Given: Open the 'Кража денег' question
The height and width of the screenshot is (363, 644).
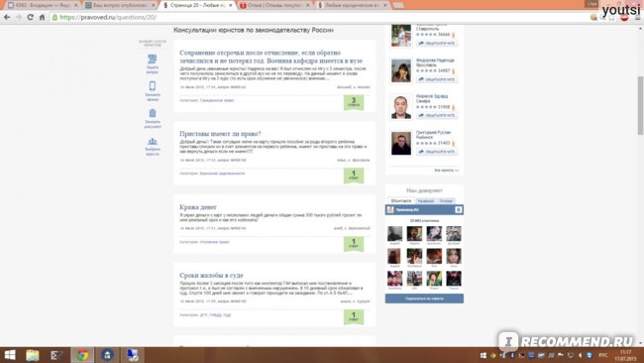Looking at the screenshot, I should click(198, 206).
